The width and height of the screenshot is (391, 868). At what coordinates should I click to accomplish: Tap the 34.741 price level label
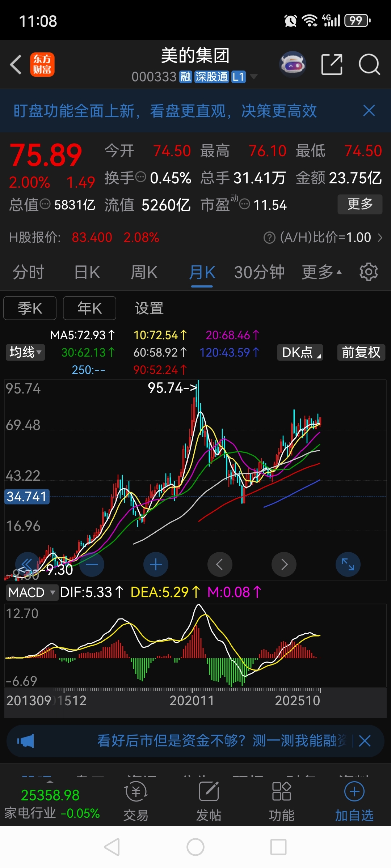tap(27, 497)
